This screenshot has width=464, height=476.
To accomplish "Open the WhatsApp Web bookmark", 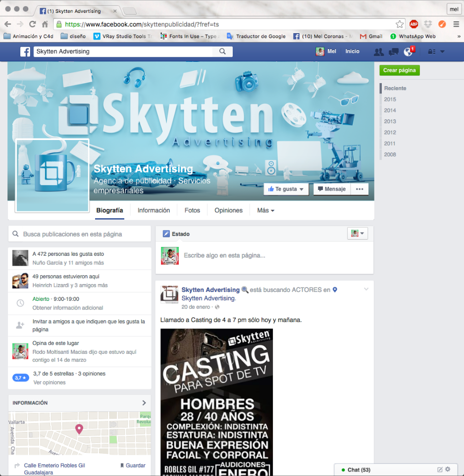I will tap(412, 37).
